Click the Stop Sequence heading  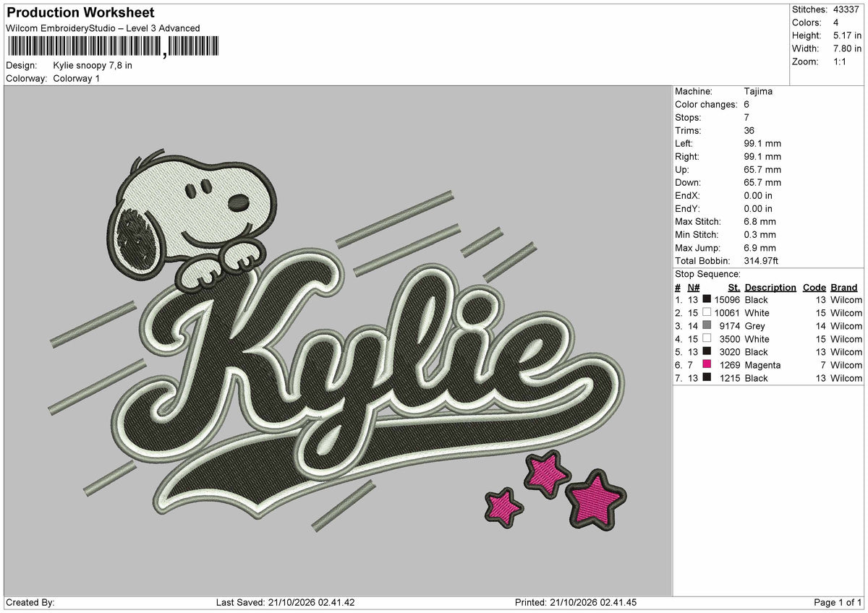[x=707, y=274]
